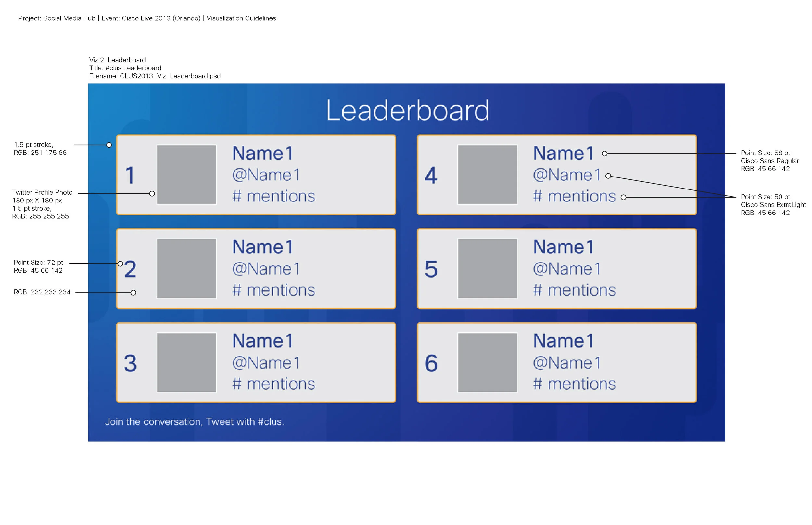Viewport: 812px width, 525px height.
Task: Select the callout marker on @Name1 in card 4
Action: [x=609, y=176]
